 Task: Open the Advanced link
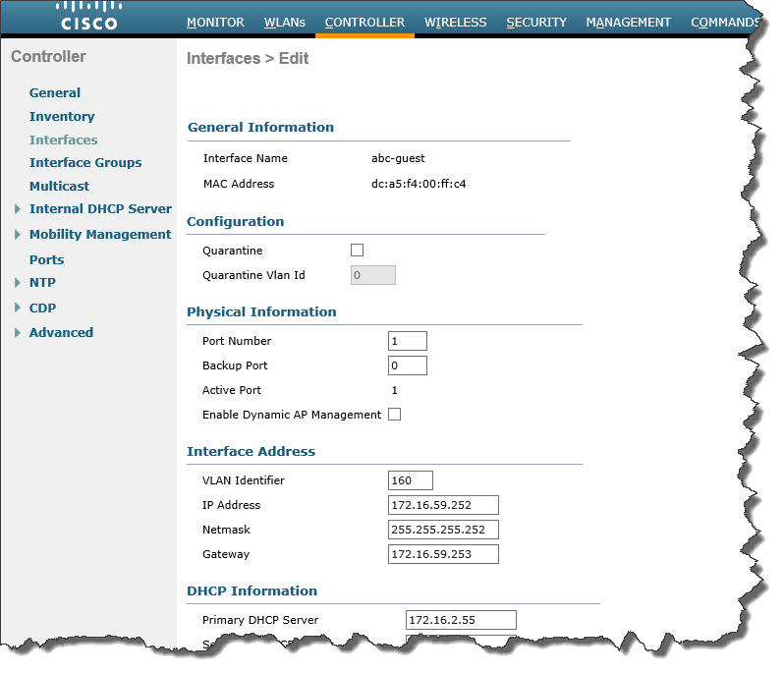click(x=61, y=332)
